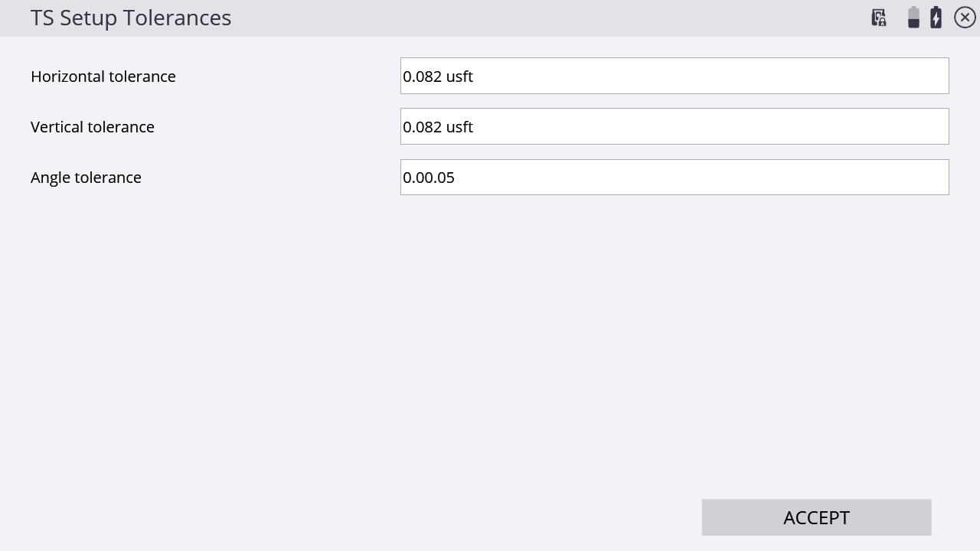Click the Horizontal tolerance label

103,77
